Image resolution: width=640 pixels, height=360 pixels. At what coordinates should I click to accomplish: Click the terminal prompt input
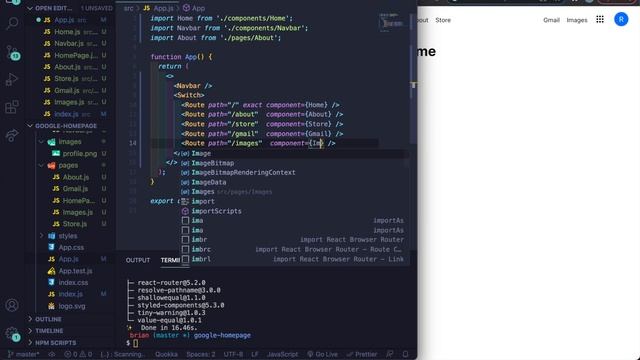coord(136,343)
